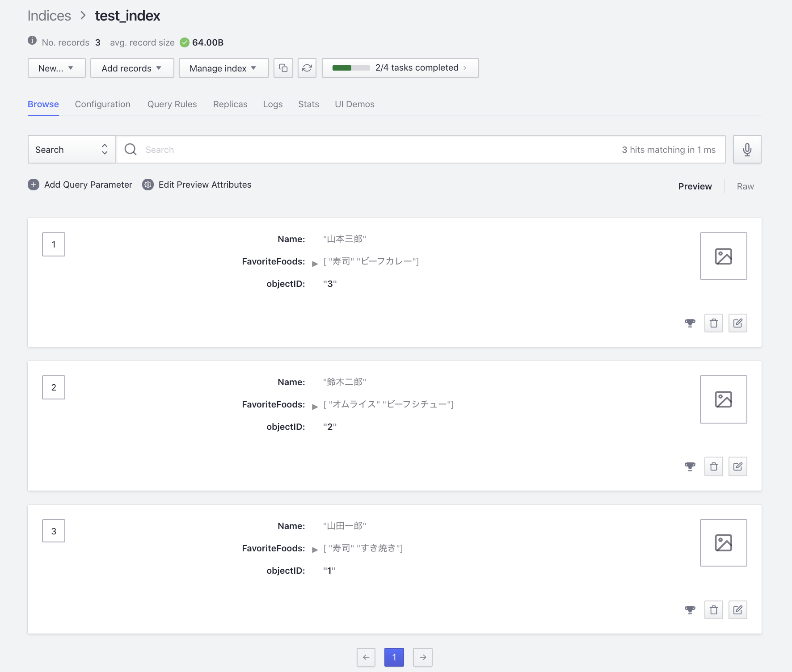Viewport: 792px width, 672px height.
Task: Delete record objectID 2 via trash icon
Action: click(714, 466)
